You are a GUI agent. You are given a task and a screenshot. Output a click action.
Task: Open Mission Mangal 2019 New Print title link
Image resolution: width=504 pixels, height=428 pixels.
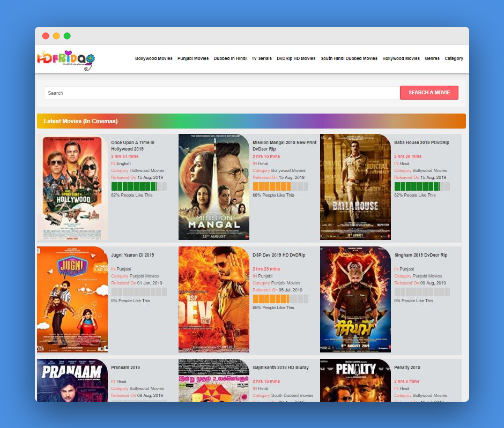coord(285,146)
